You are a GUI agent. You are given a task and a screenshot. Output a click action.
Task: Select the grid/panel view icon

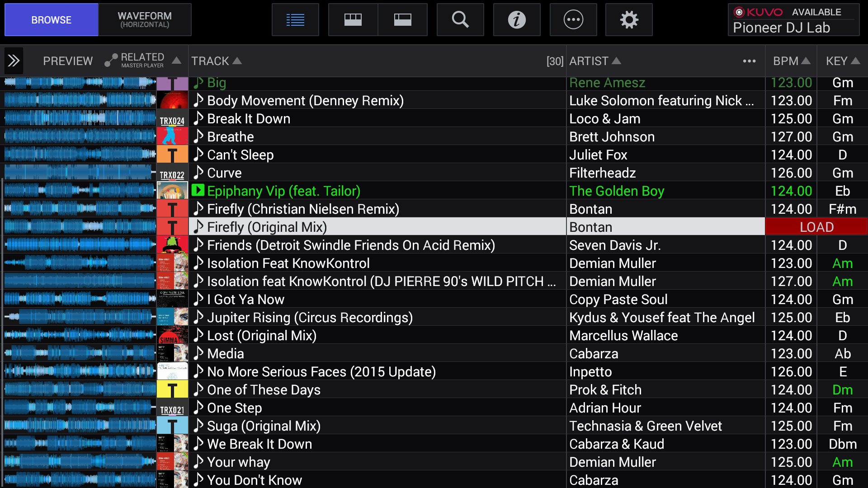pos(353,19)
